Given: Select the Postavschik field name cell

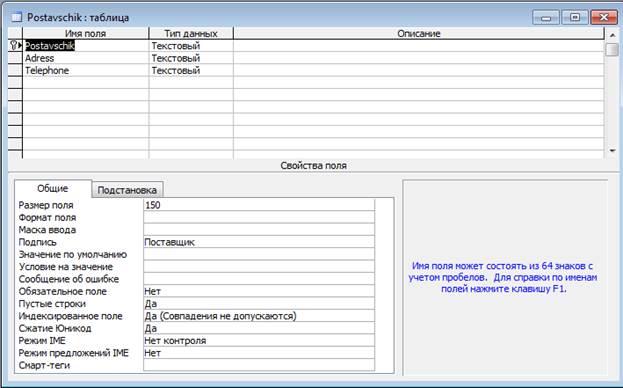Looking at the screenshot, I should pyautogui.click(x=86, y=46).
